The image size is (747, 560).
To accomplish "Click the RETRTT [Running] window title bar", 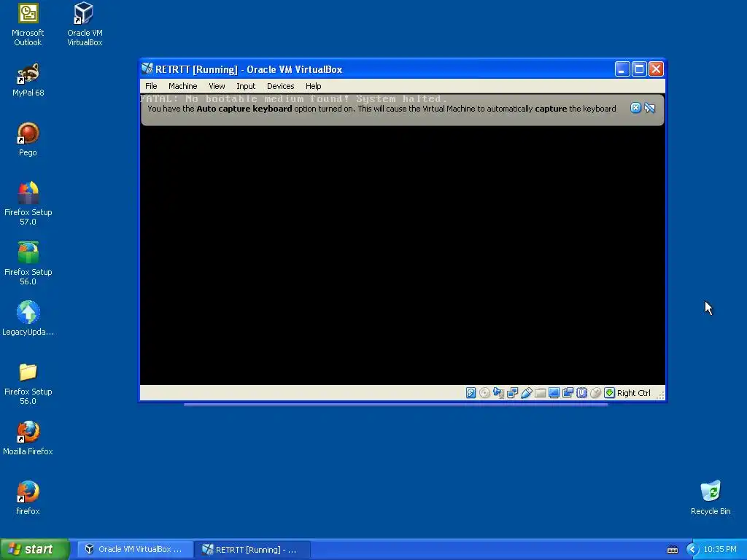I will (x=402, y=69).
